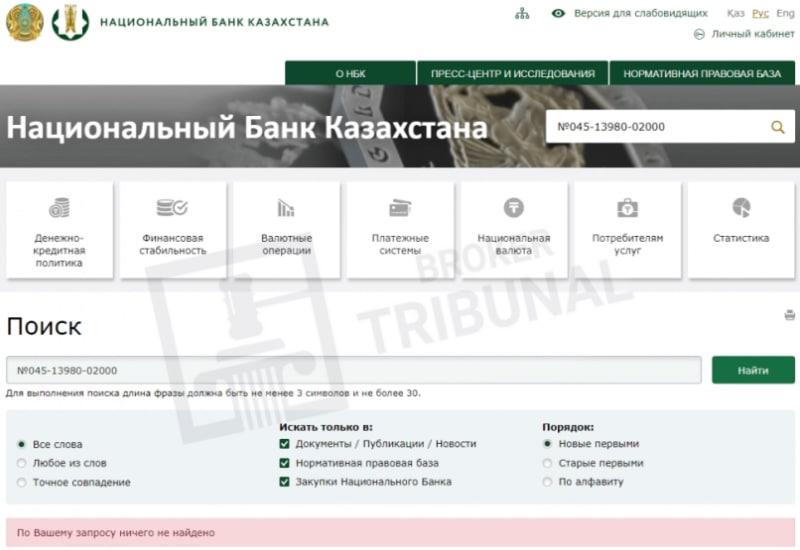Click the eye icon for visually impaired version

(558, 13)
